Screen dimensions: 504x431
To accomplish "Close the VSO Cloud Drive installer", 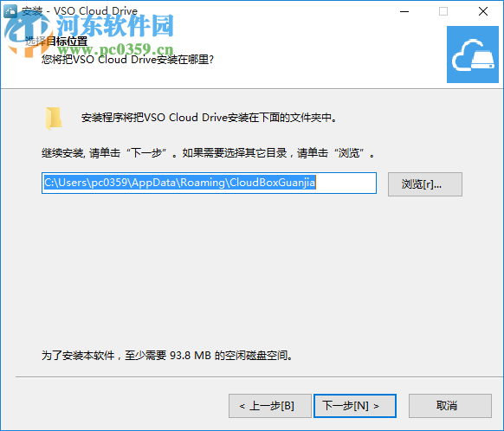I will (x=483, y=11).
